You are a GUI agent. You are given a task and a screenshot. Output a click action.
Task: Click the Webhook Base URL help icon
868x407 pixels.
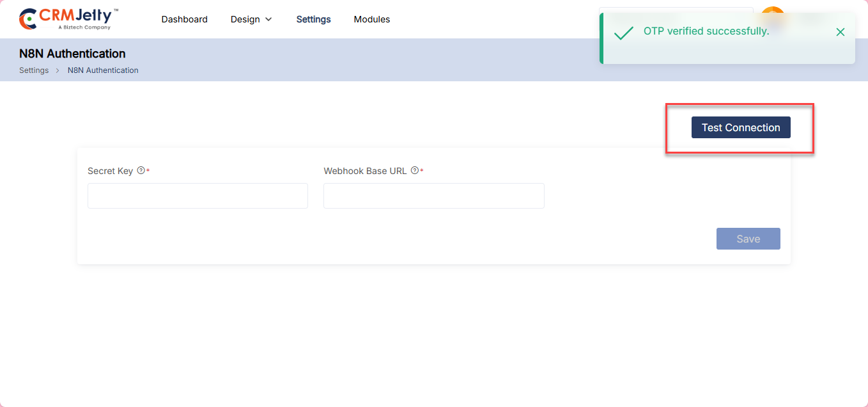click(415, 171)
